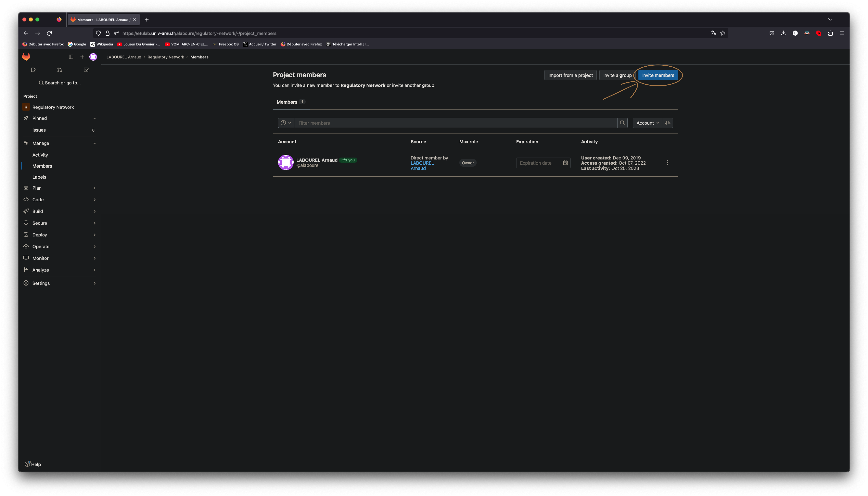Image resolution: width=868 pixels, height=496 pixels.
Task: Click LABOUREL Arnaud source link
Action: [x=422, y=165]
